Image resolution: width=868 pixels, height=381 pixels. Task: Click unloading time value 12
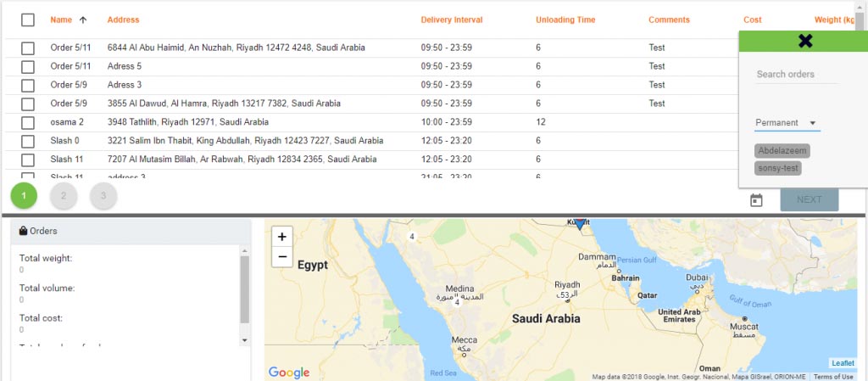(540, 122)
